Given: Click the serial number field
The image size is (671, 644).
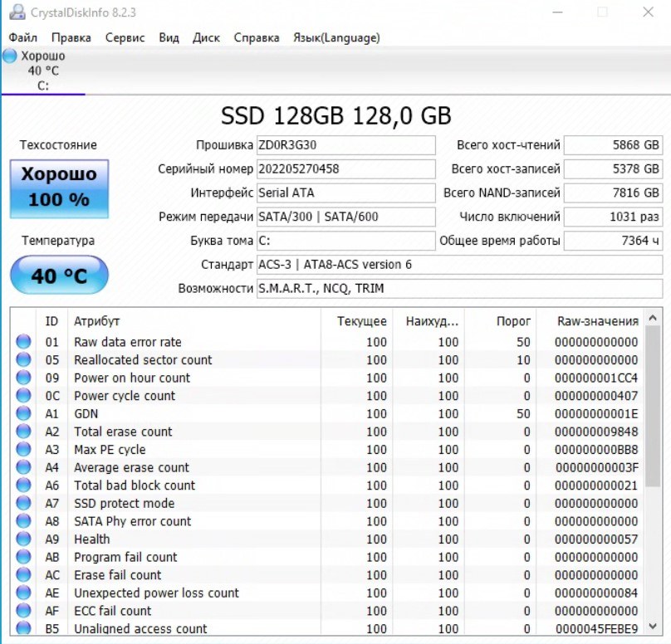Looking at the screenshot, I should (x=345, y=169).
